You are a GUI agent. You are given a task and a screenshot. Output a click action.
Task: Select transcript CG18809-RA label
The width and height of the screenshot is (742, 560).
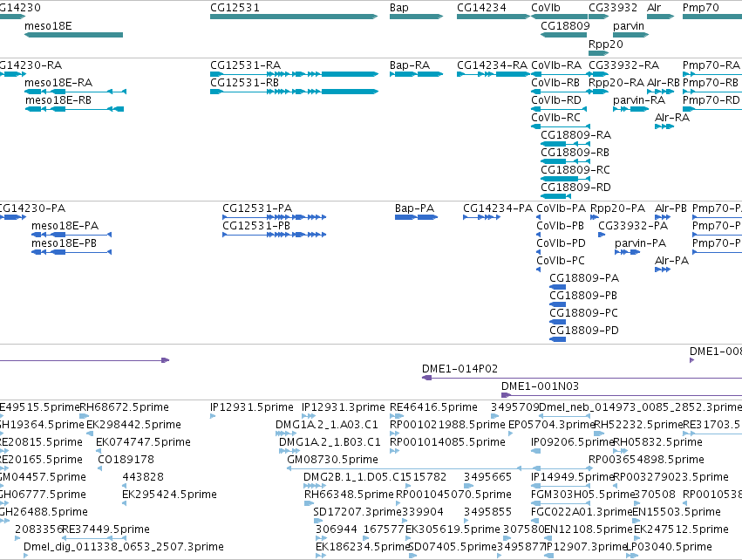click(576, 135)
